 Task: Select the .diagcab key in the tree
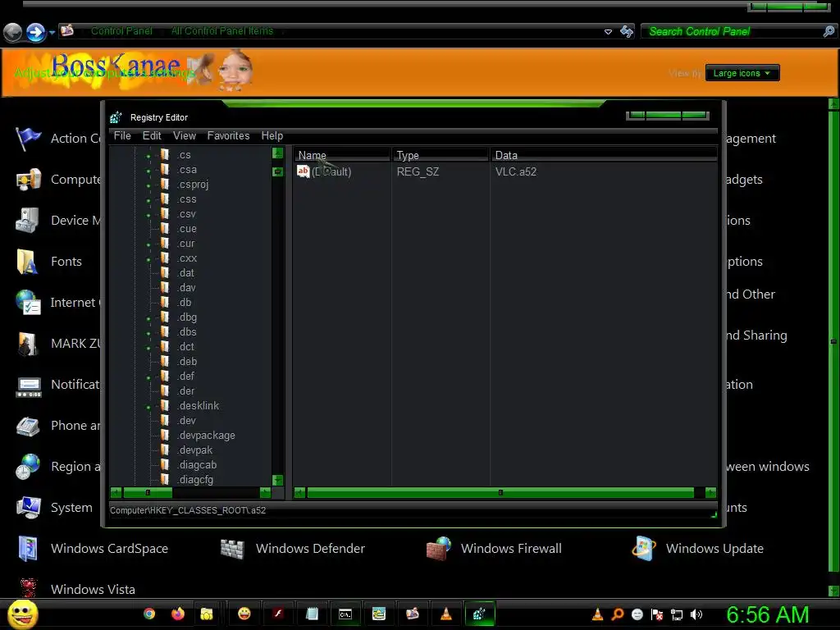tap(197, 465)
